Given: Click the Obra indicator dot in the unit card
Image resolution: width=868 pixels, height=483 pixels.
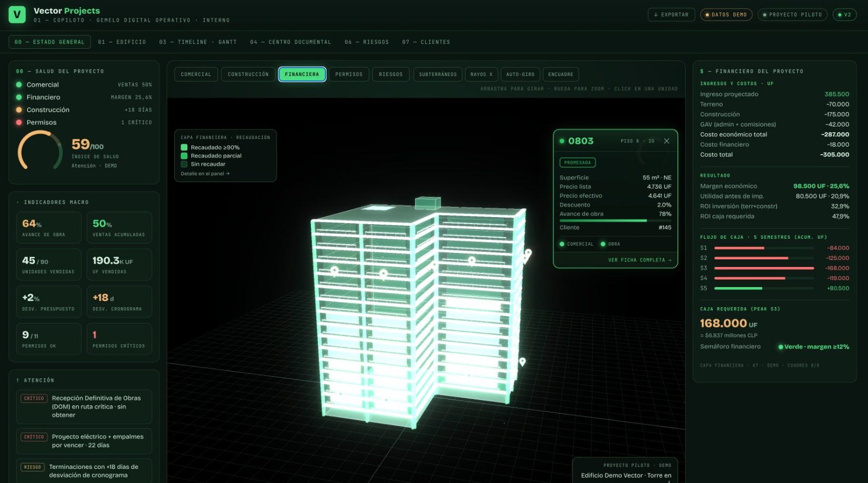Looking at the screenshot, I should (x=603, y=244).
